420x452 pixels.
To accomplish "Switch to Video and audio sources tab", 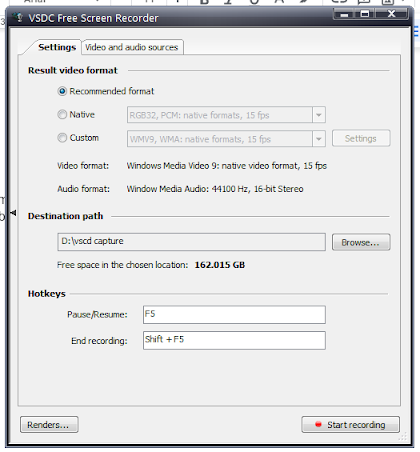I will [x=132, y=47].
